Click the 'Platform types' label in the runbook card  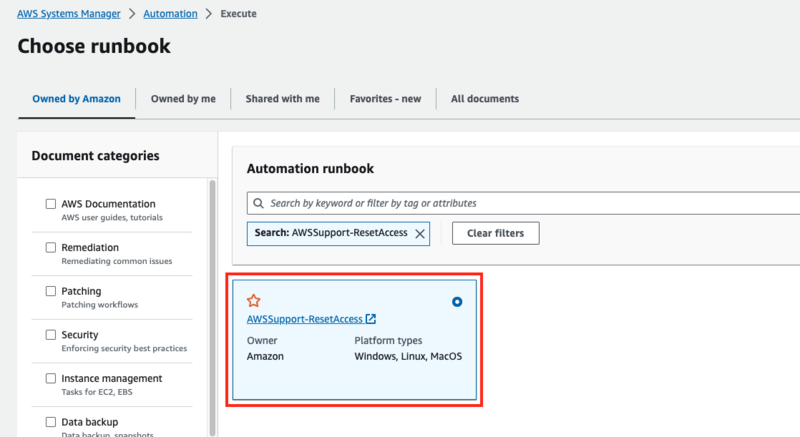pos(388,340)
